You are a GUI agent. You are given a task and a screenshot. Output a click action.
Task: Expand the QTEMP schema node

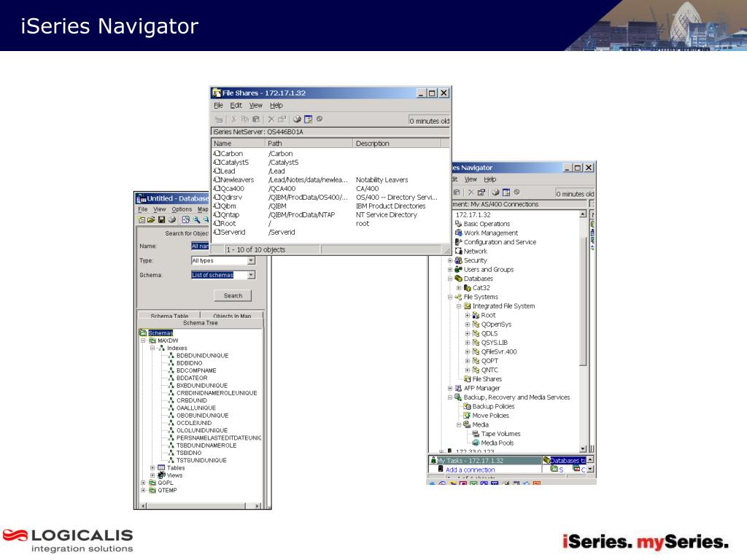click(x=143, y=490)
